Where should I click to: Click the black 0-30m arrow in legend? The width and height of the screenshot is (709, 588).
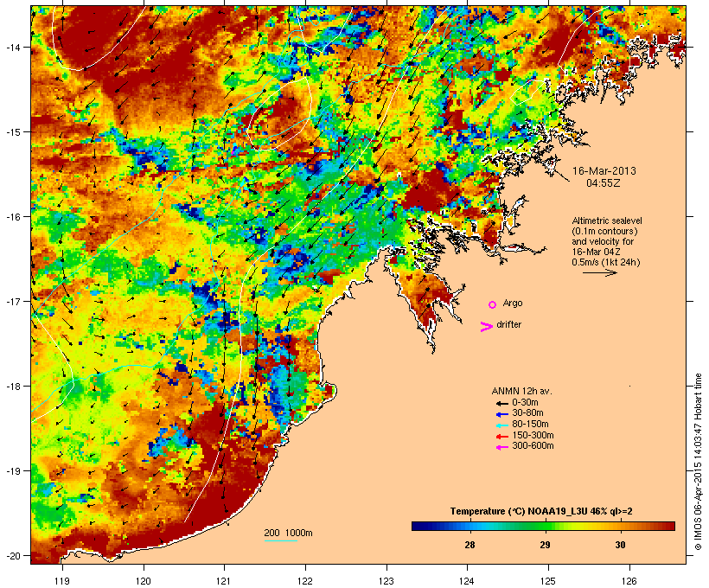coord(501,404)
